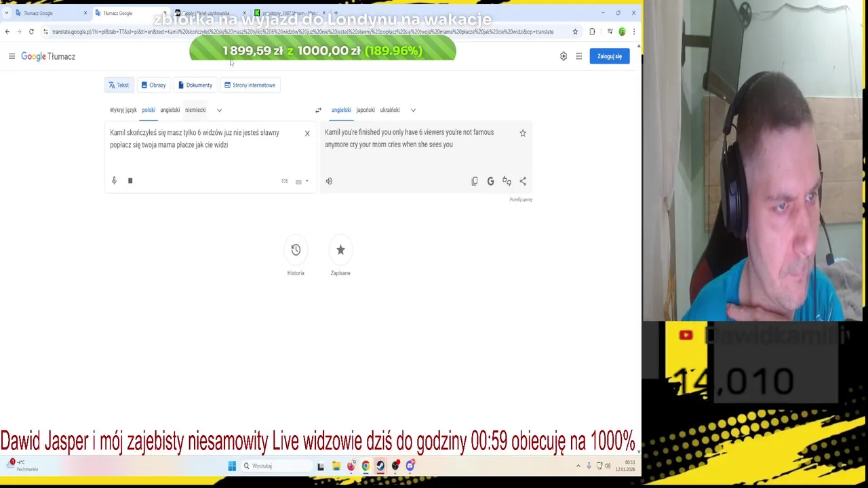Bookmark this page with address bar star

(575, 32)
